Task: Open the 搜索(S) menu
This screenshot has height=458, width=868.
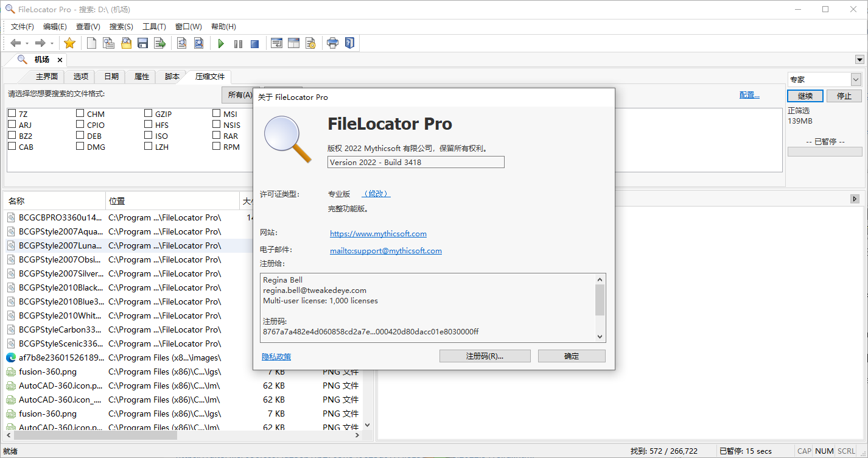Action: click(121, 27)
